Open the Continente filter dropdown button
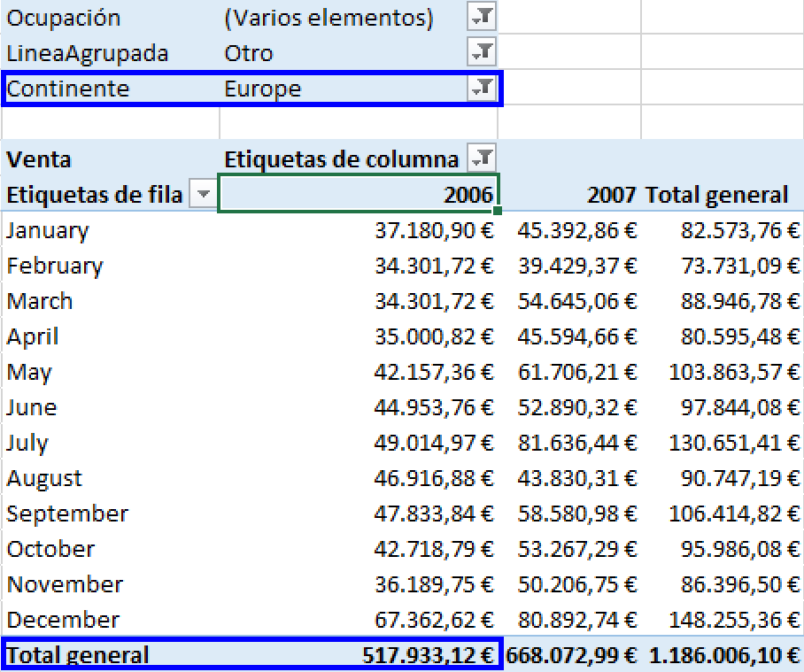Viewport: 804px width, 672px height. 483,89
